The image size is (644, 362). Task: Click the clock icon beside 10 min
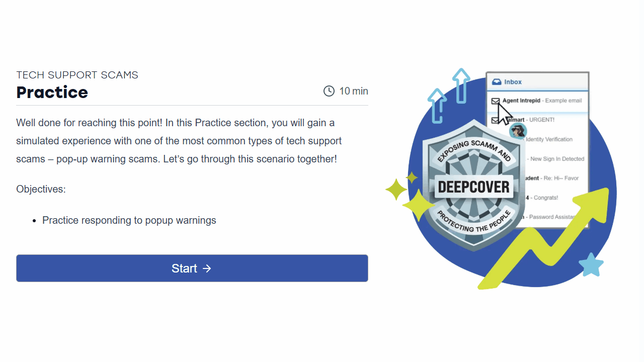pyautogui.click(x=329, y=91)
